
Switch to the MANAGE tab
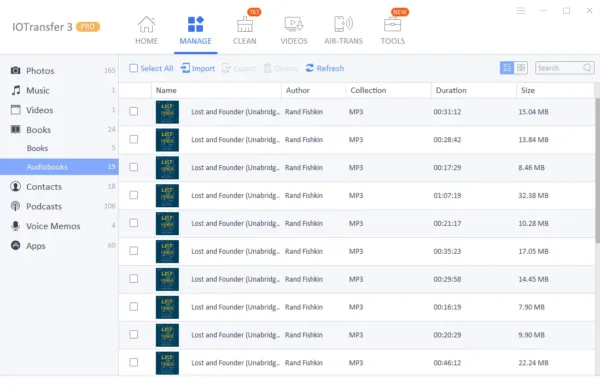195,31
